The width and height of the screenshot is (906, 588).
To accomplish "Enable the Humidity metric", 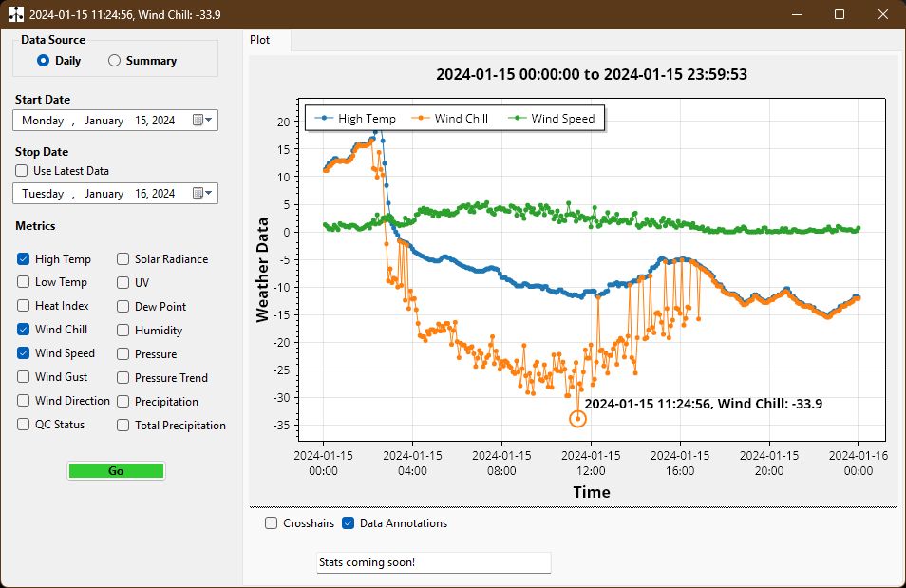I will click(x=121, y=330).
